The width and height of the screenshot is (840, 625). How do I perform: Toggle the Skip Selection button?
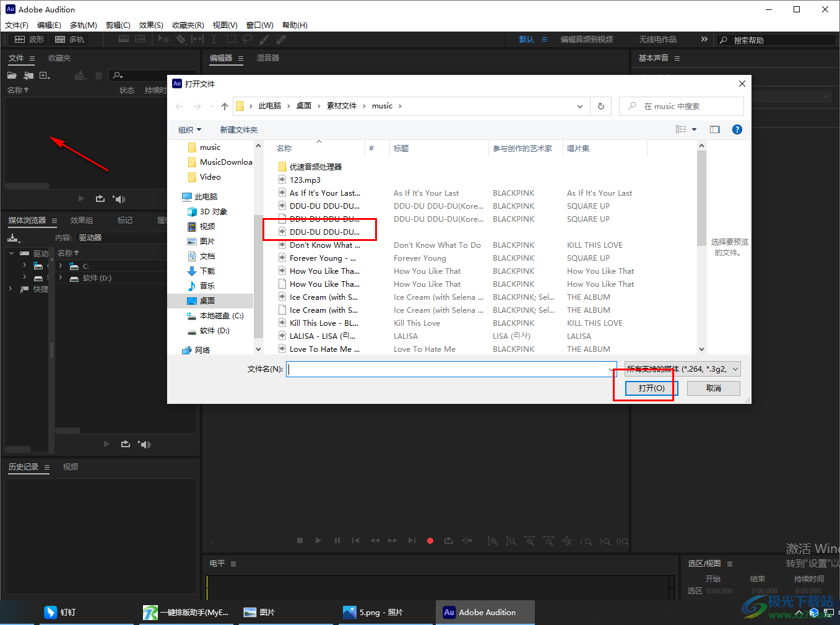467,541
